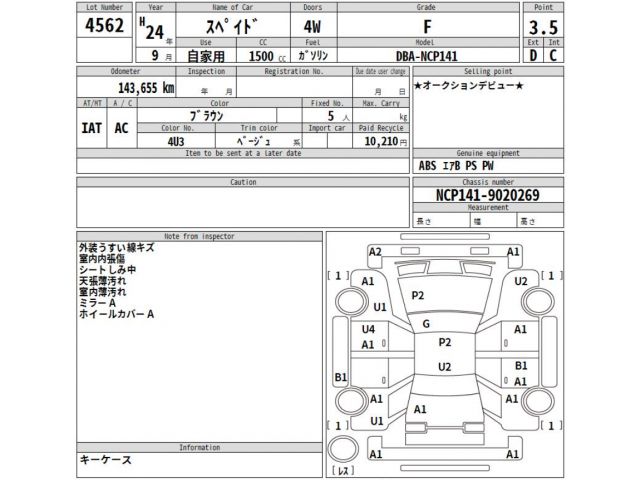Click the PW equipment entry
The height and width of the screenshot is (480, 640).
[488, 166]
